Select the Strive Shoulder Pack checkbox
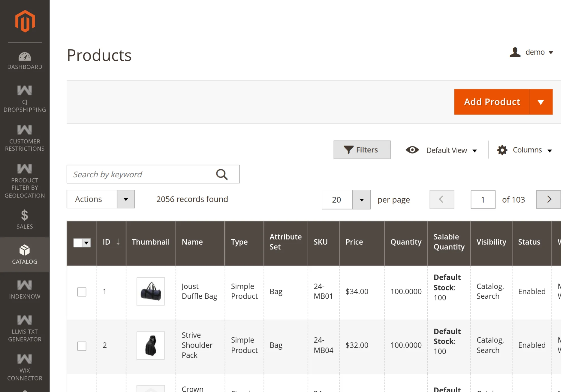The width and height of the screenshot is (578, 392). 82,345
